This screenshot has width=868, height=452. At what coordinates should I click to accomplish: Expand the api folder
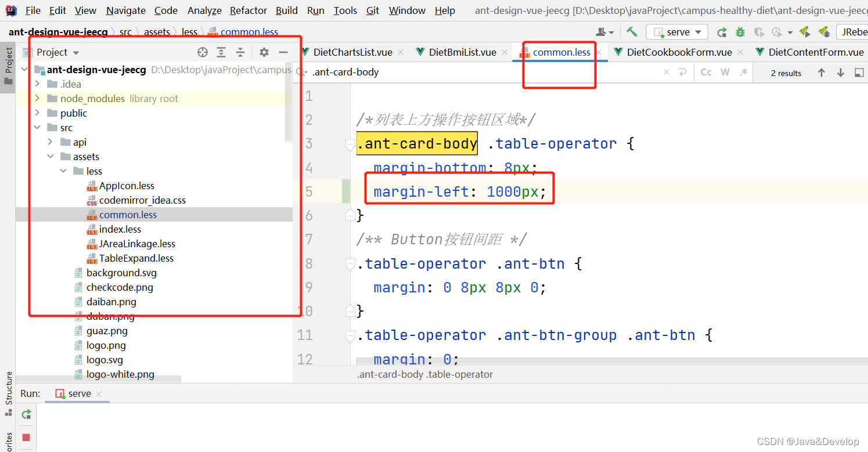[50, 142]
